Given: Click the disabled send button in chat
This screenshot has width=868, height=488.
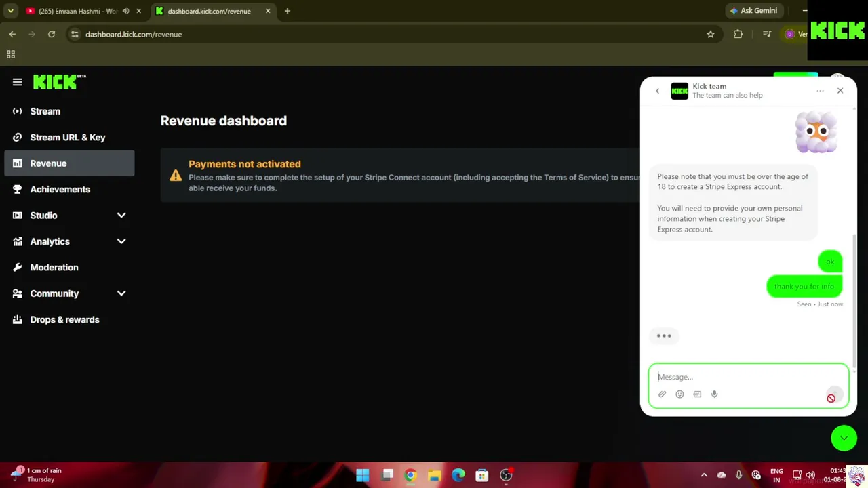Looking at the screenshot, I should coord(834,395).
